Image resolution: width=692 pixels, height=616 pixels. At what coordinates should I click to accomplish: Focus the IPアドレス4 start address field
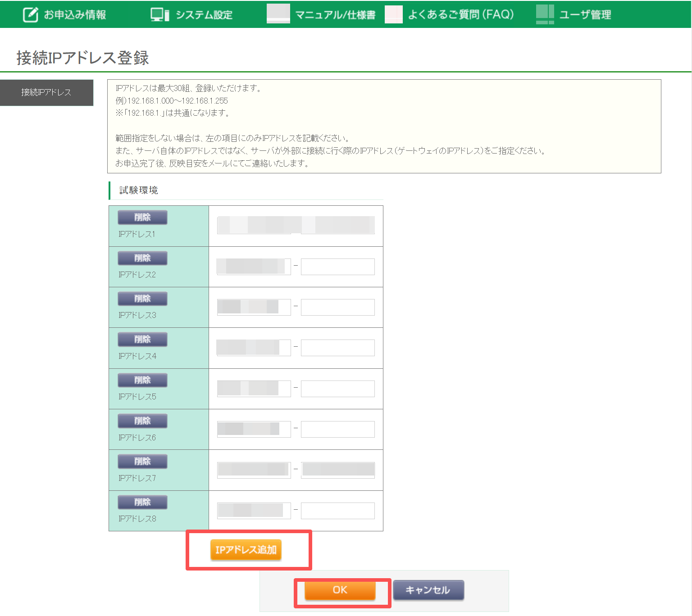click(254, 348)
